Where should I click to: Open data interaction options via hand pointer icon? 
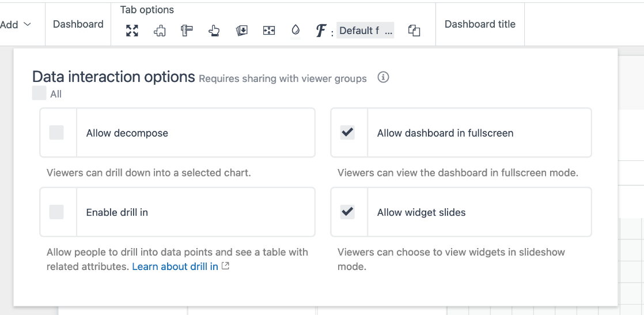coord(214,31)
